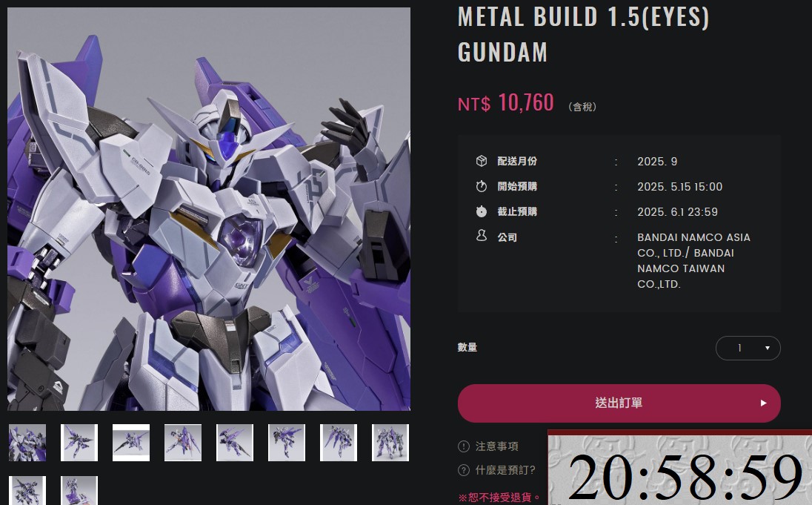Select the first thumbnail in second row
This screenshot has height=505, width=812.
(x=27, y=490)
